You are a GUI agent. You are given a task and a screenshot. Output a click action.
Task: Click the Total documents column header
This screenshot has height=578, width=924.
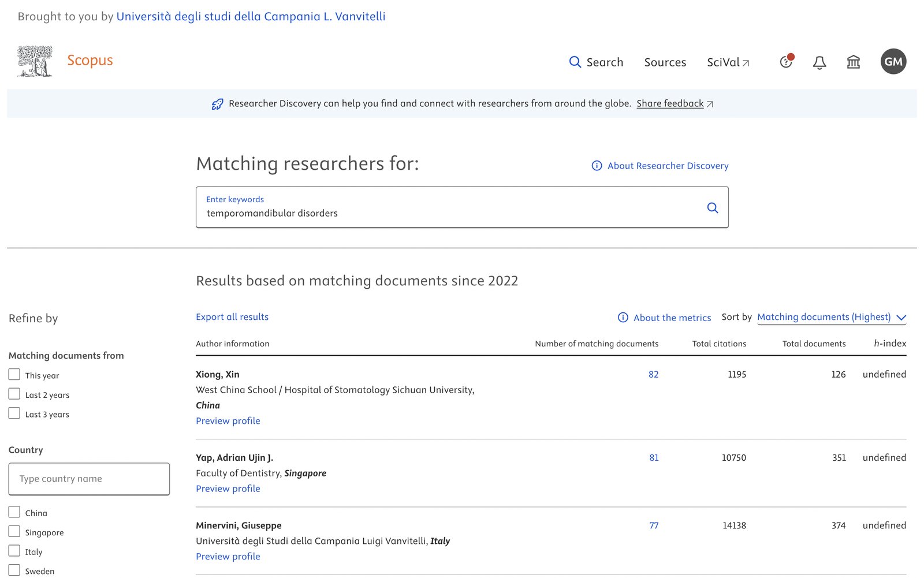[x=814, y=344]
